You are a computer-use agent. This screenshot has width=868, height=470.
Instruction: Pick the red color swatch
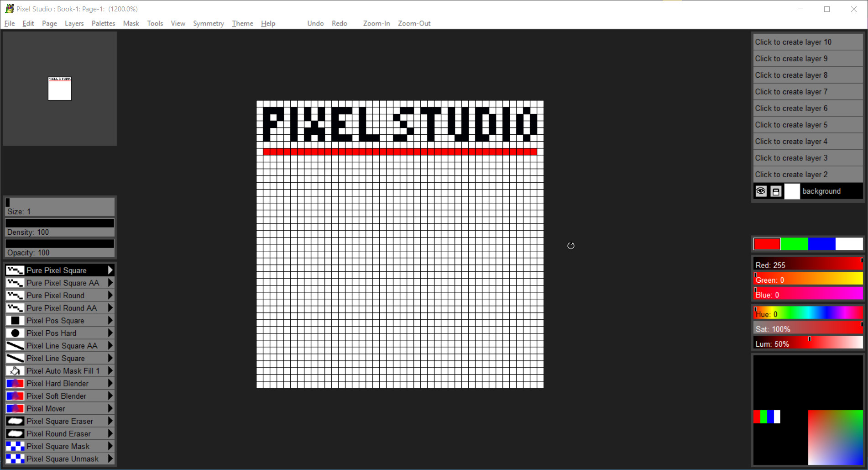click(x=767, y=244)
